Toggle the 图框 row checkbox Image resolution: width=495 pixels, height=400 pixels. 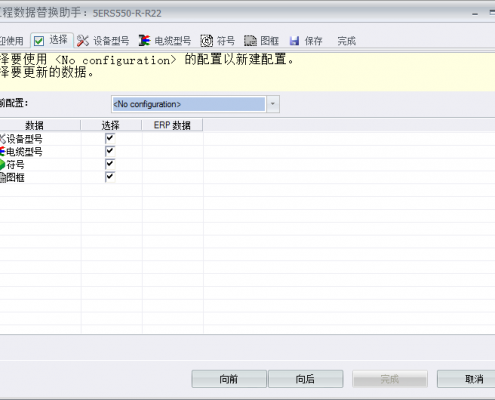click(x=110, y=177)
